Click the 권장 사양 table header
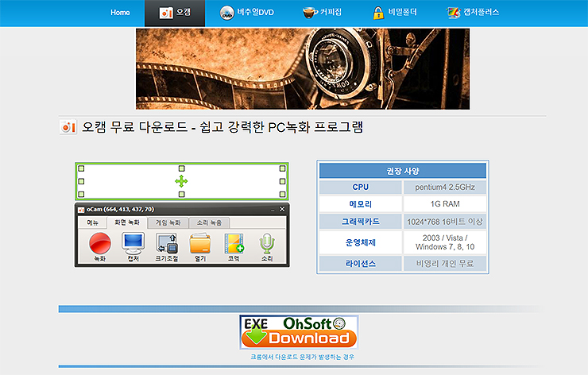The image size is (588, 375). (x=403, y=171)
